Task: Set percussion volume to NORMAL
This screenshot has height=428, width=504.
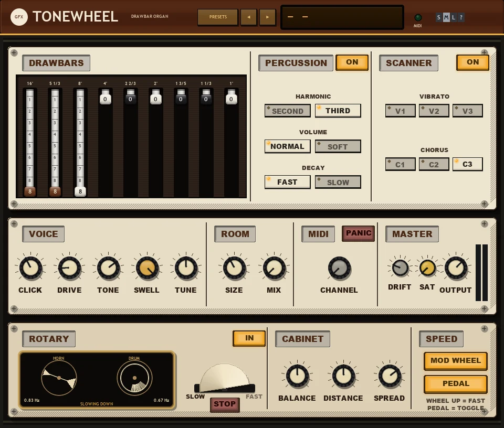Action: (x=287, y=146)
